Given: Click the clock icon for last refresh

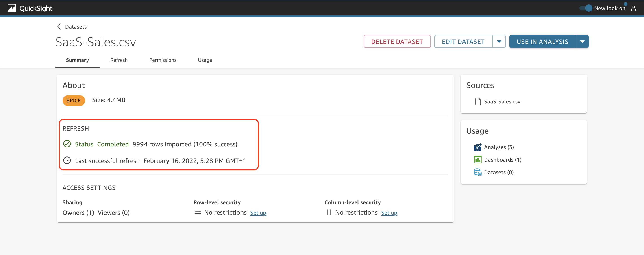Looking at the screenshot, I should point(67,160).
